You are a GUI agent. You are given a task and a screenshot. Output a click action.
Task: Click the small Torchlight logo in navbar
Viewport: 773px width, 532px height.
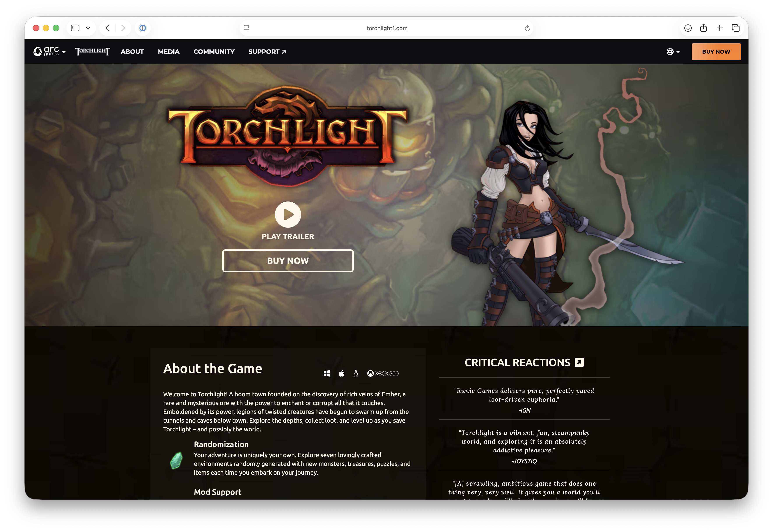tap(92, 51)
